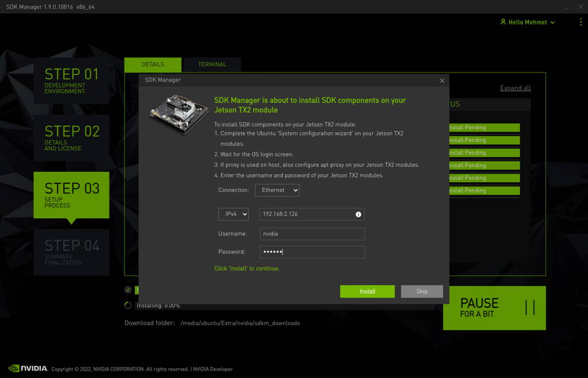Viewport: 588px width, 378px height.
Task: Click the SDK Manager 1.9.0.10816 title text
Action: pos(51,7)
